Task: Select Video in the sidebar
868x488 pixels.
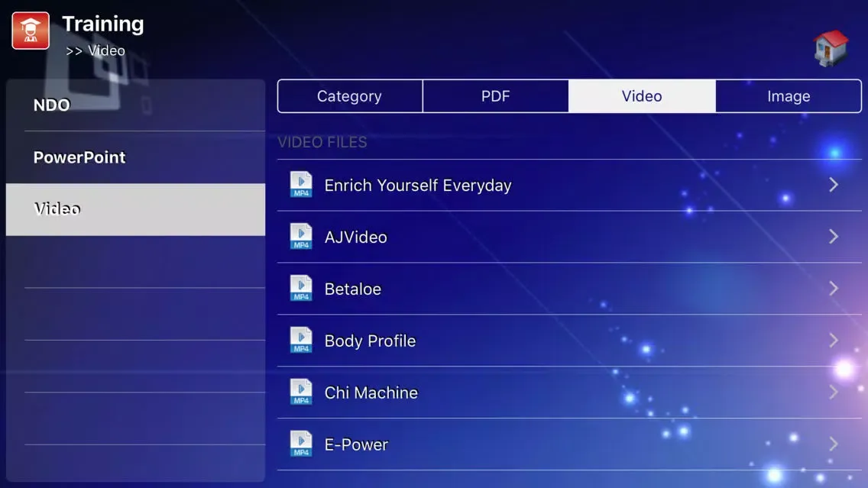Action: 136,209
